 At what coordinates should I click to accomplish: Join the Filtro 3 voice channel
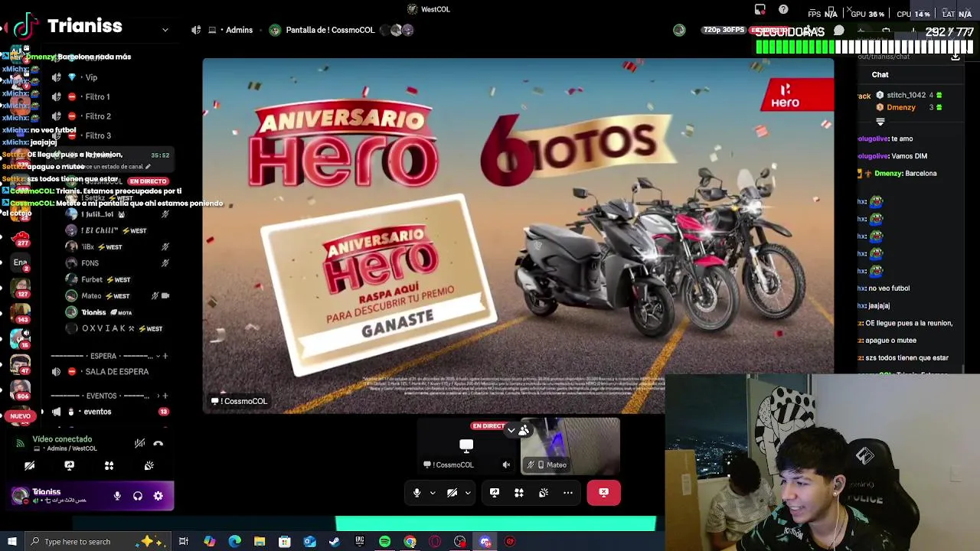point(98,135)
